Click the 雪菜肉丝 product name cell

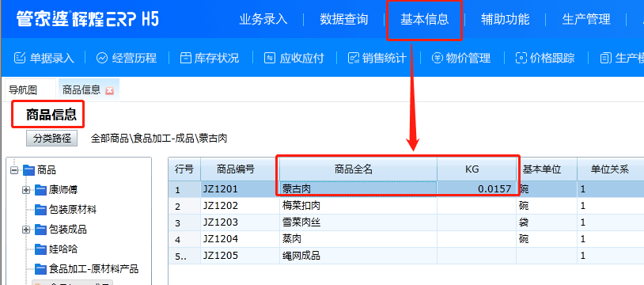pos(358,222)
